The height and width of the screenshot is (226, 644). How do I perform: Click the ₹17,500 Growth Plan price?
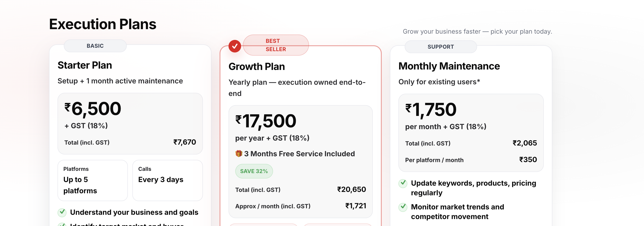266,121
